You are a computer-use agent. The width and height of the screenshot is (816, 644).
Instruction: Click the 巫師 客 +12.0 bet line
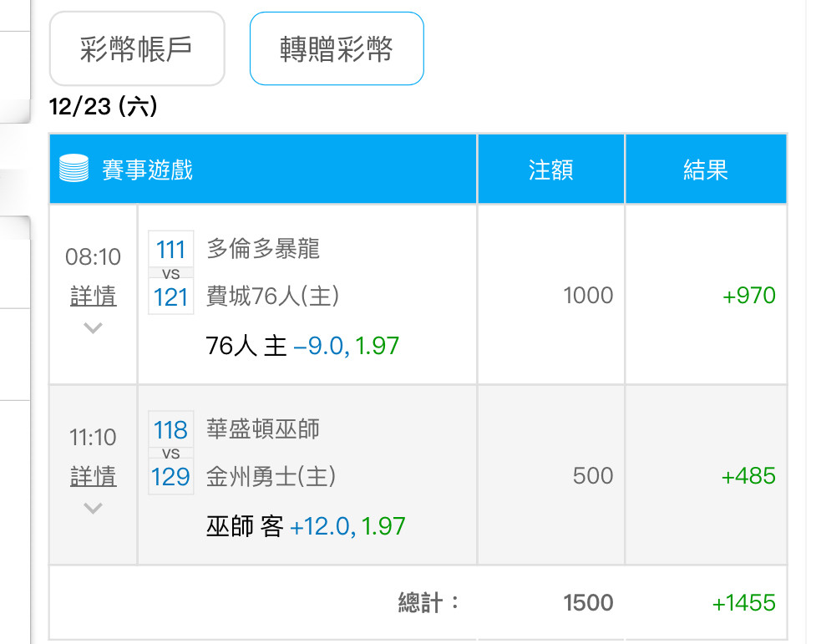[x=306, y=526]
